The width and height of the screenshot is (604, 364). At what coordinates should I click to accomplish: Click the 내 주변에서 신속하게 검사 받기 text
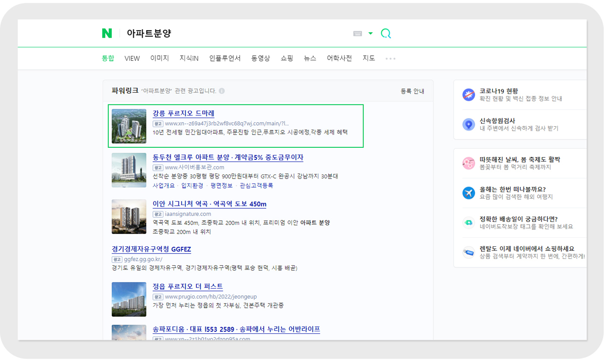519,129
